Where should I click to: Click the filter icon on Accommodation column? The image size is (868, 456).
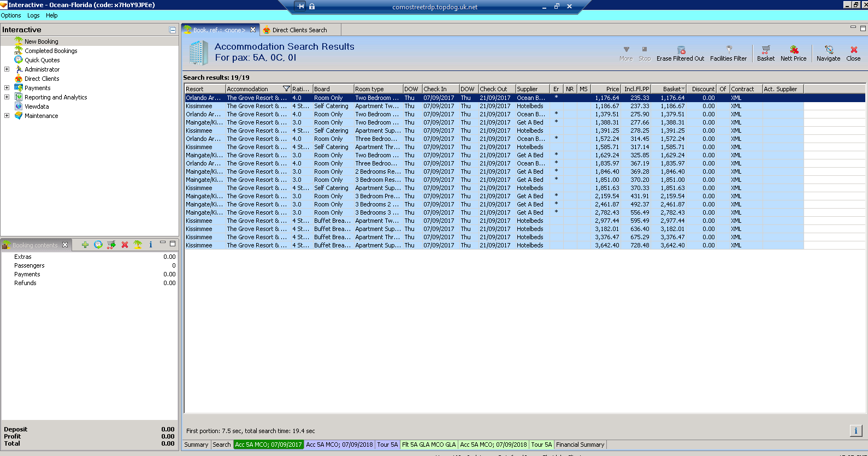pos(286,89)
